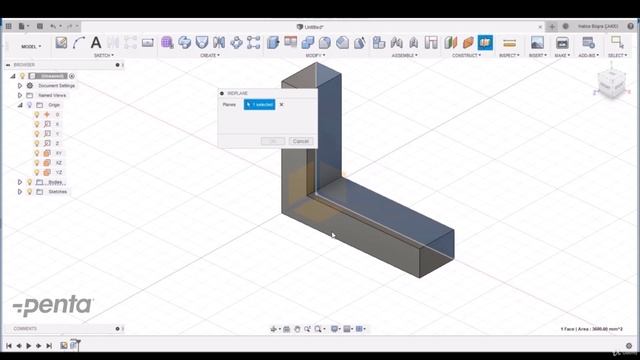640x360 pixels.
Task: Click Cancel in Midplane dialog
Action: (301, 141)
